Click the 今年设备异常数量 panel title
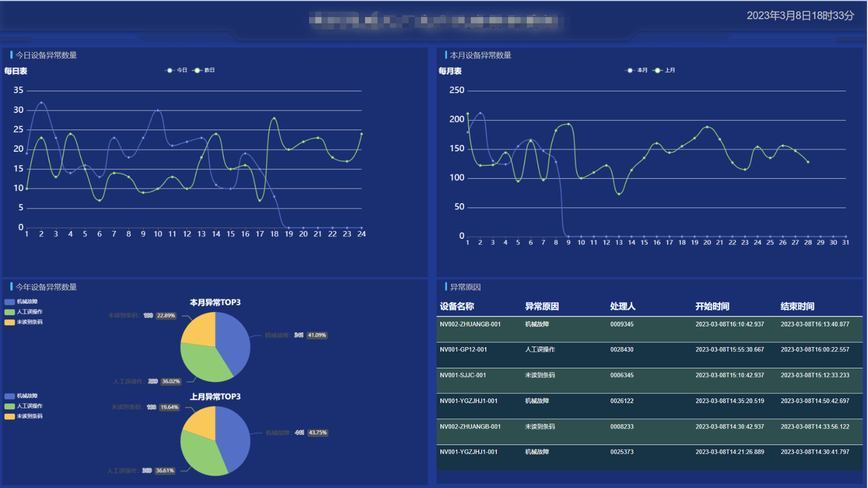This screenshot has height=488, width=868. (x=46, y=287)
